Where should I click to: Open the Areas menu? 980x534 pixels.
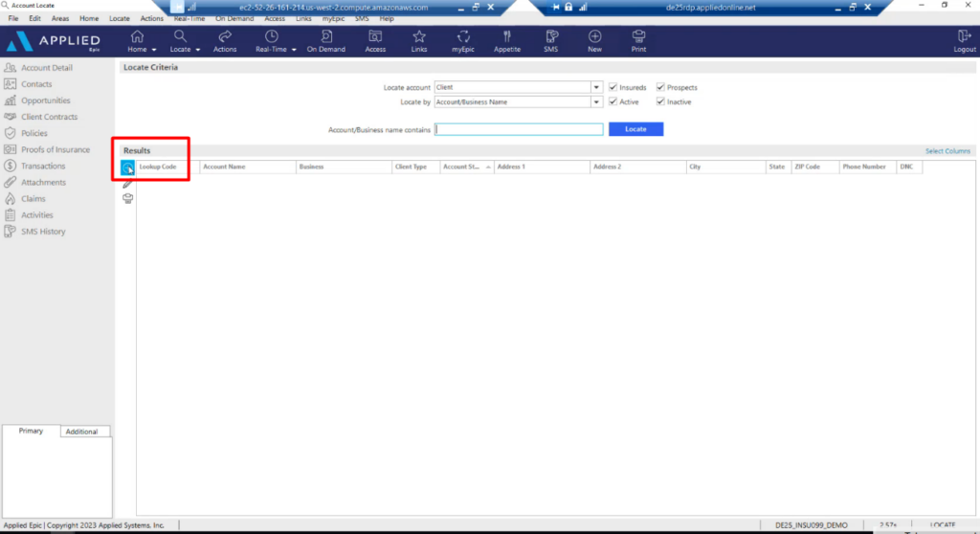(60, 19)
